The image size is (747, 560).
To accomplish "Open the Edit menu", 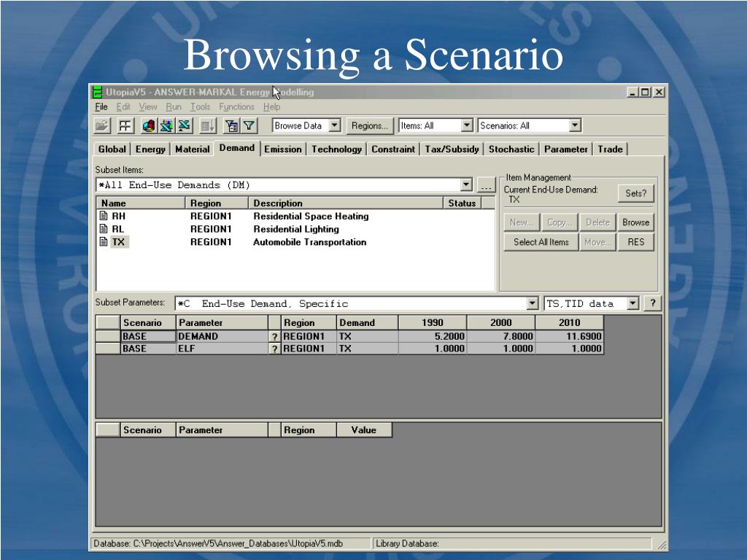I will coord(123,106).
